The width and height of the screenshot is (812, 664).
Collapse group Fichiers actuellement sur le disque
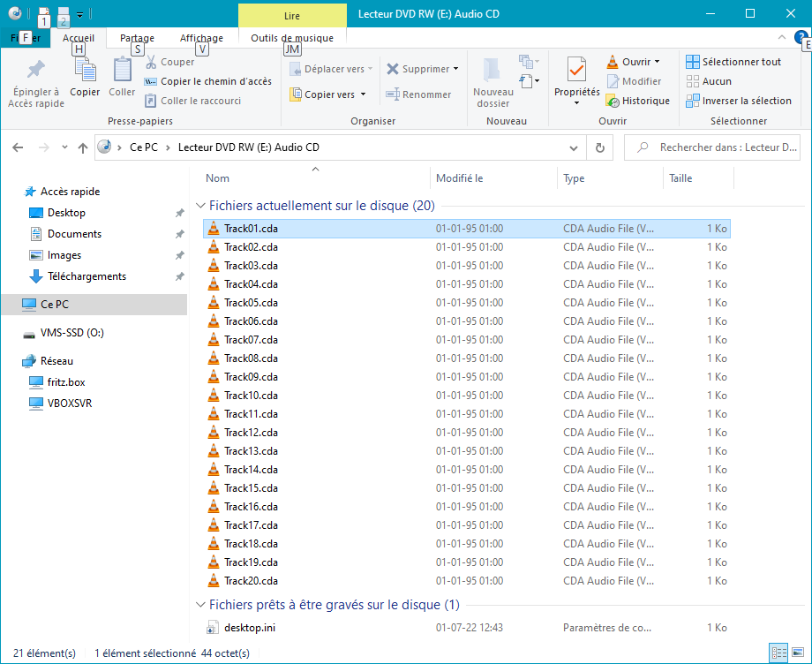(x=201, y=206)
